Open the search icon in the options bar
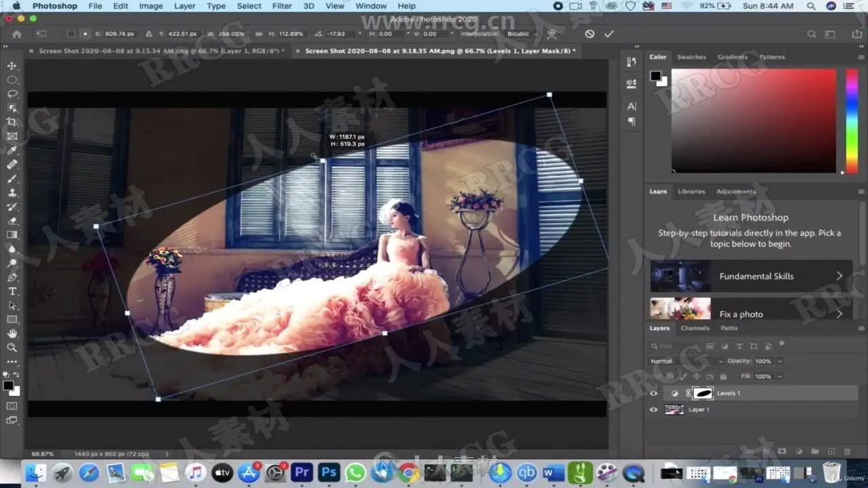The image size is (868, 488). tap(812, 34)
